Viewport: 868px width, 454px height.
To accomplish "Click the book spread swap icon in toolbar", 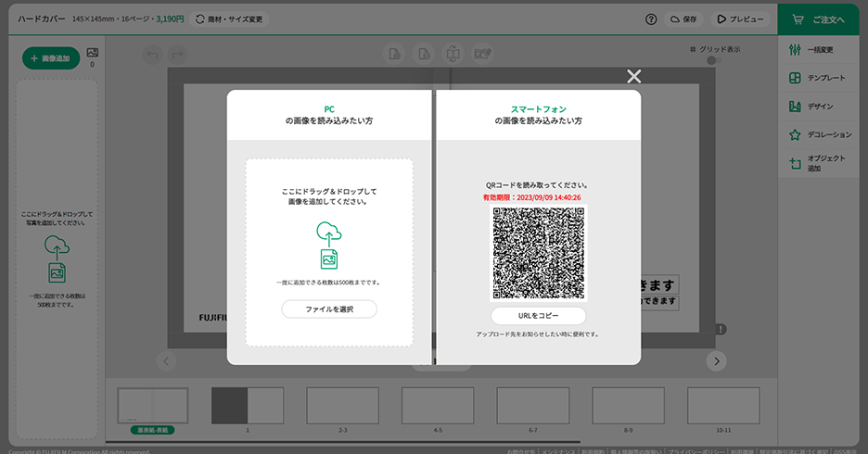I will tap(453, 54).
